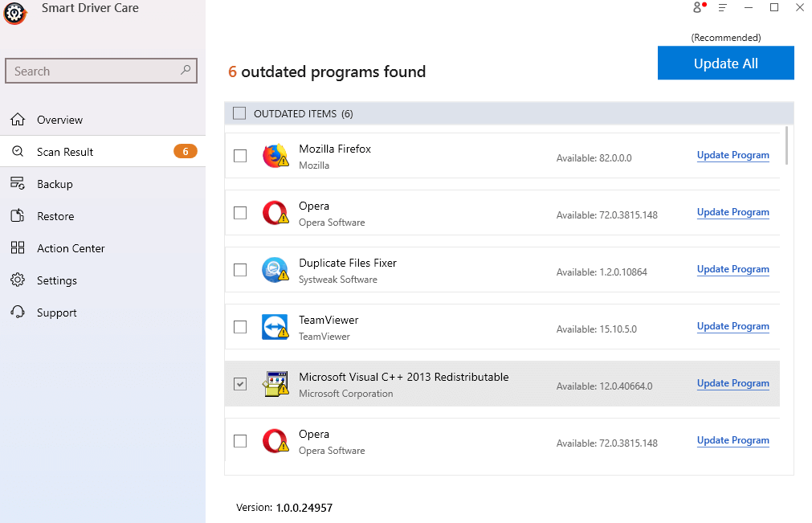Check the Outdated Items header checkbox

(239, 112)
